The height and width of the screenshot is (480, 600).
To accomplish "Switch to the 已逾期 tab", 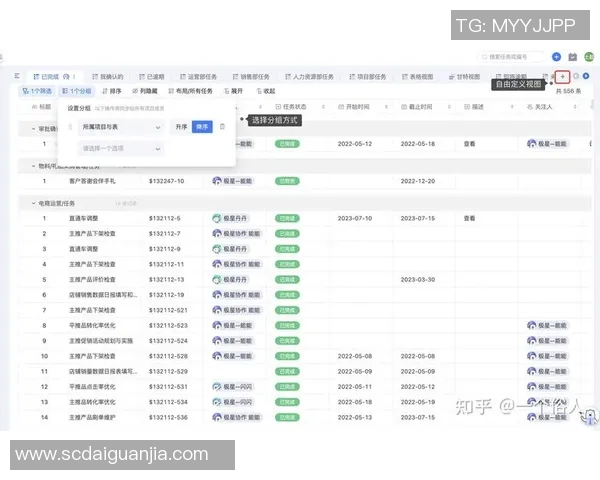I will click(152, 77).
